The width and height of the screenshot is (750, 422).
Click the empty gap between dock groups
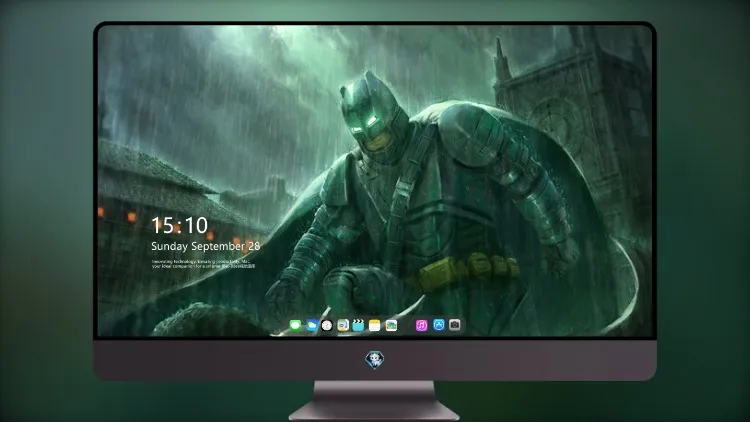(x=407, y=325)
